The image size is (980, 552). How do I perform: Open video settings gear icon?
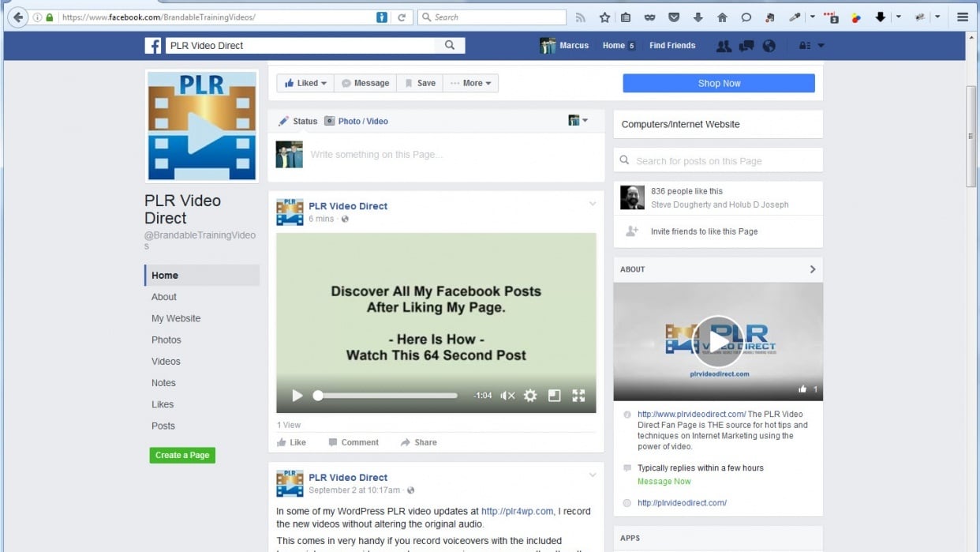pyautogui.click(x=530, y=396)
